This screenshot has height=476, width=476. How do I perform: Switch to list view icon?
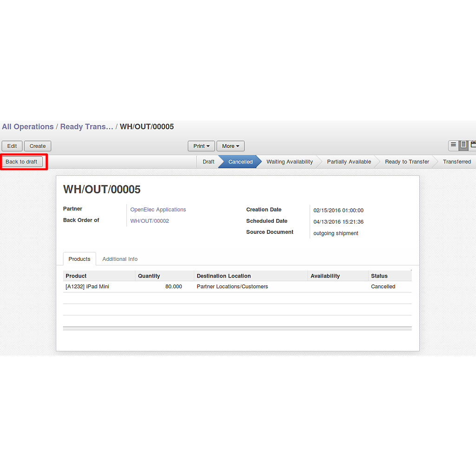(454, 145)
